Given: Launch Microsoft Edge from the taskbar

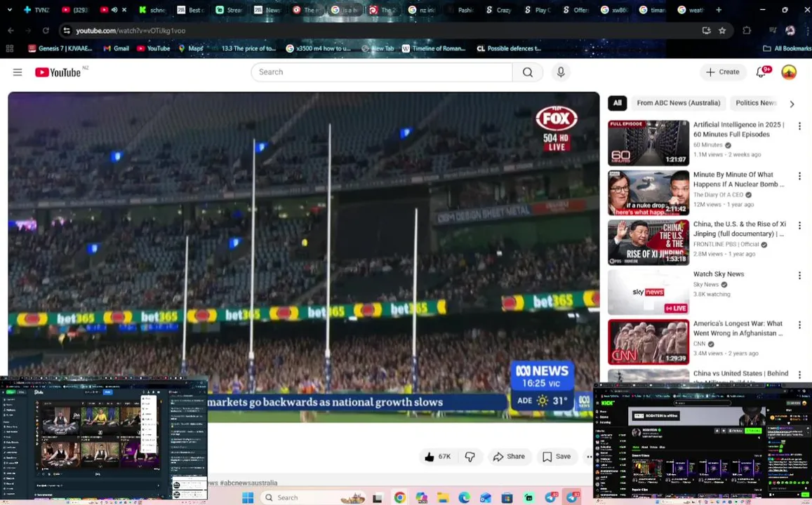Looking at the screenshot, I should (x=464, y=498).
